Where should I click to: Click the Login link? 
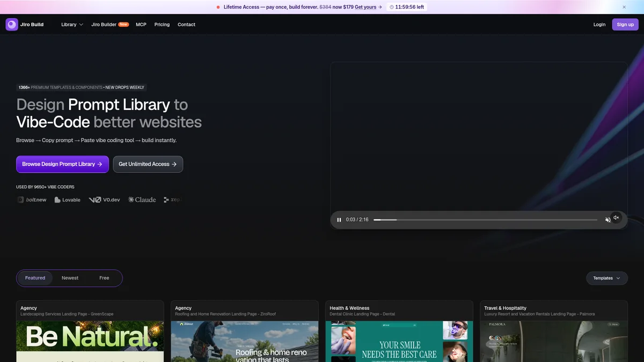599,25
